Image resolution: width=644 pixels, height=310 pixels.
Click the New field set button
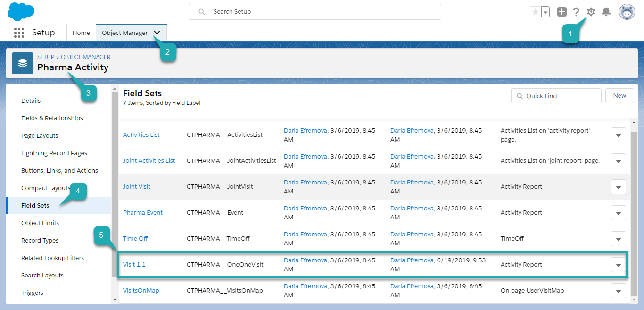tap(619, 96)
